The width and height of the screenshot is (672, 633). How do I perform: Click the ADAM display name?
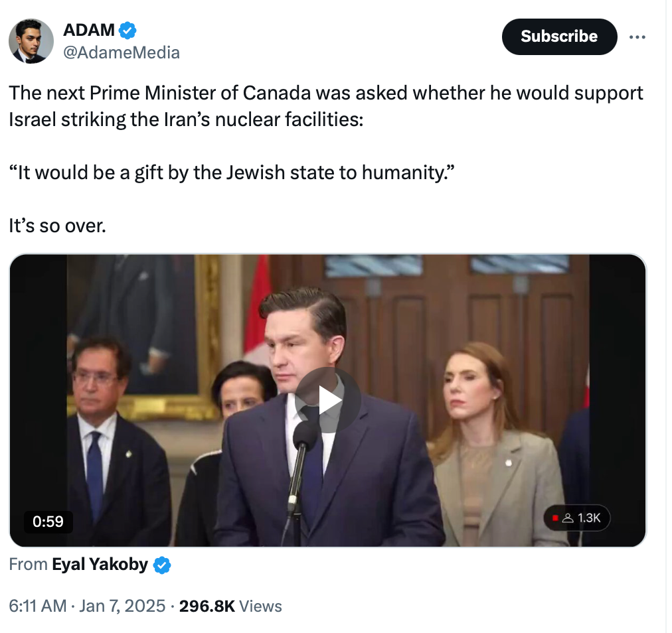[x=88, y=30]
